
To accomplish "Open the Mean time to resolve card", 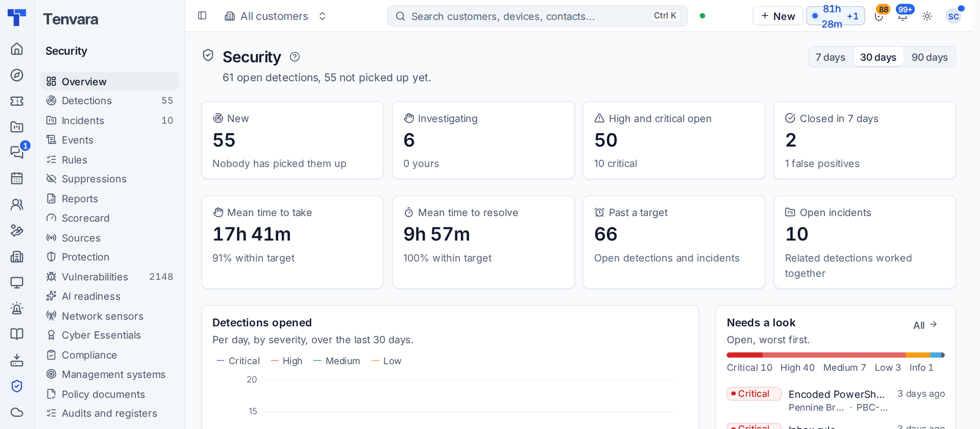I will pyautogui.click(x=483, y=242).
